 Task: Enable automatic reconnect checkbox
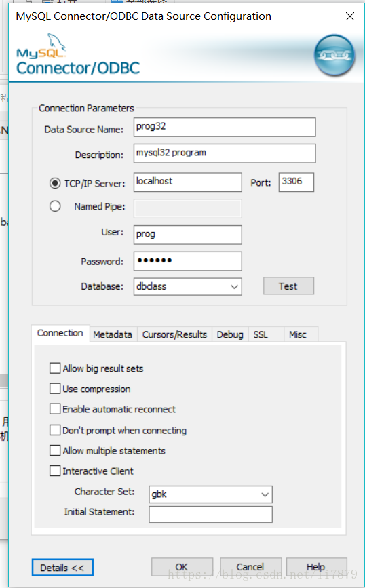coord(55,409)
